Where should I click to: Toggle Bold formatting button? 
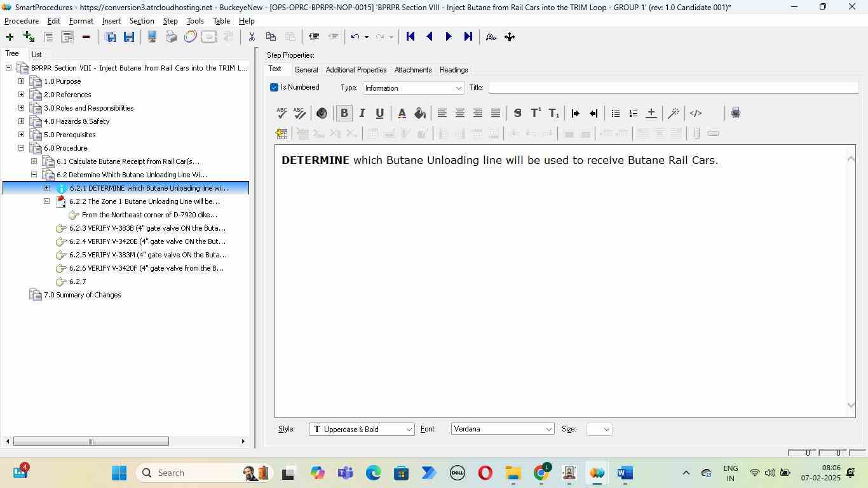tap(344, 113)
